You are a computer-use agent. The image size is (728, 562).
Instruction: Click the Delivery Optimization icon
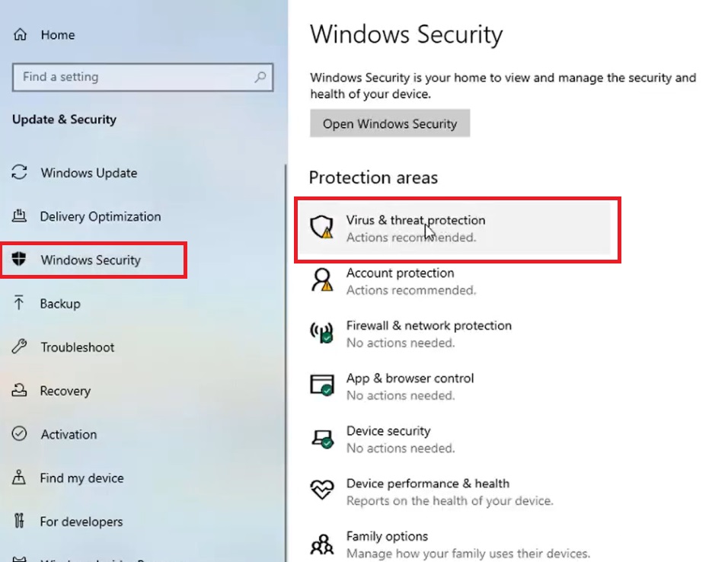20,216
